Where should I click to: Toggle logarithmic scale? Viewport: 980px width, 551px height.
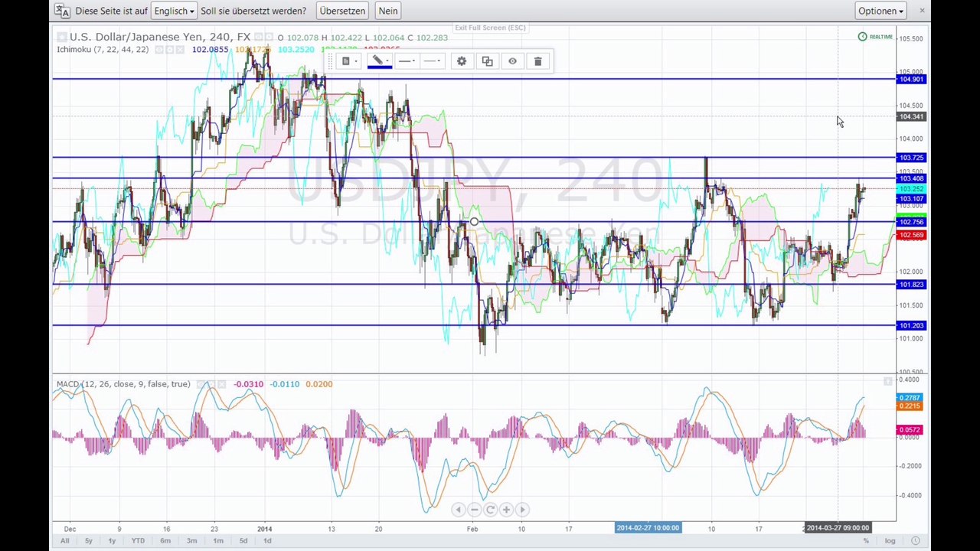[890, 541]
